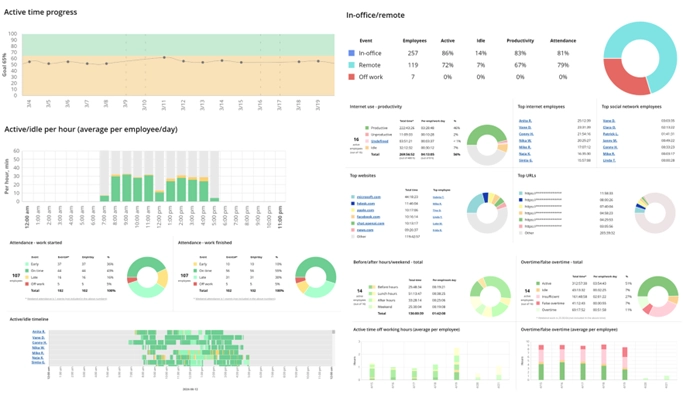Open Smila G. row in Active/idle timeline

(x=38, y=362)
